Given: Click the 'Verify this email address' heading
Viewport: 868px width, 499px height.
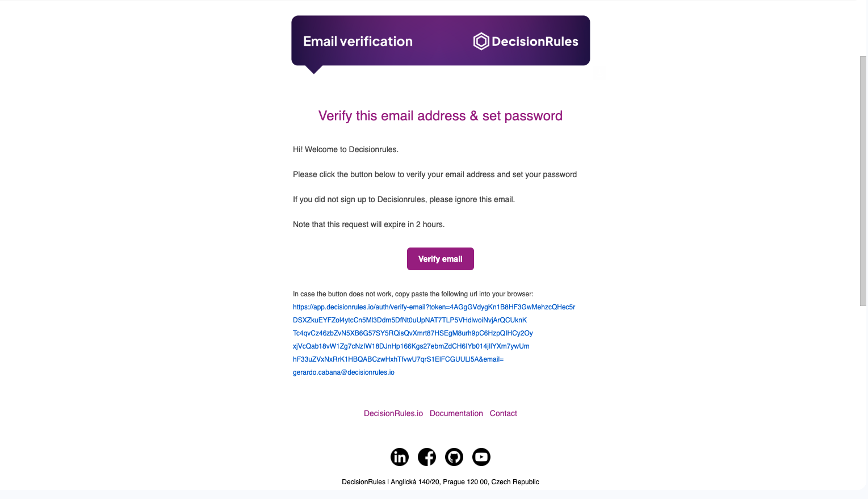Looking at the screenshot, I should point(440,116).
